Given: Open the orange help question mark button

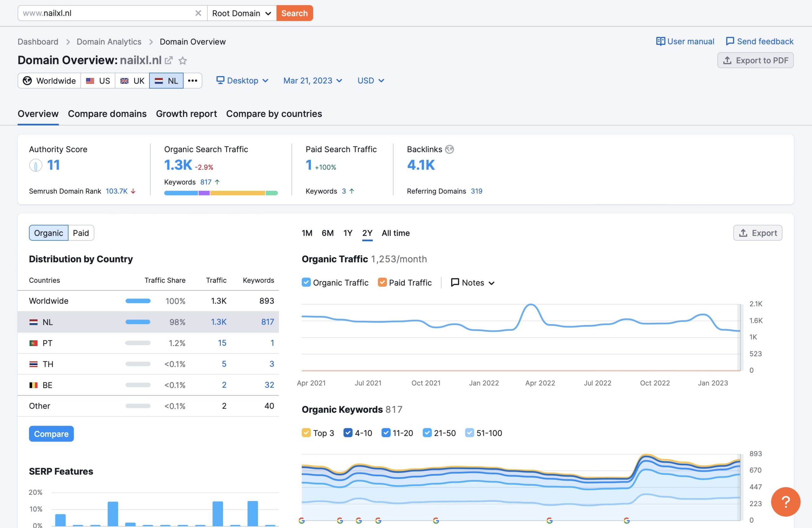Looking at the screenshot, I should pyautogui.click(x=785, y=501).
